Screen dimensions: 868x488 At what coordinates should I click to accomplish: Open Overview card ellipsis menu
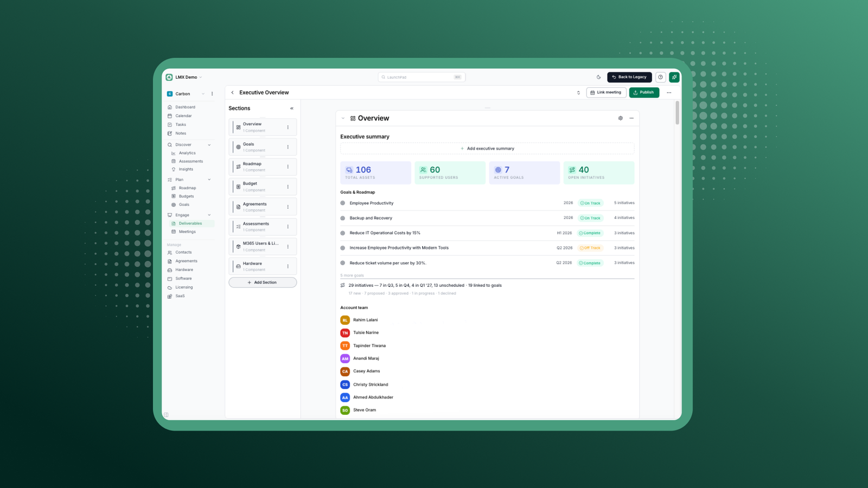pos(631,118)
